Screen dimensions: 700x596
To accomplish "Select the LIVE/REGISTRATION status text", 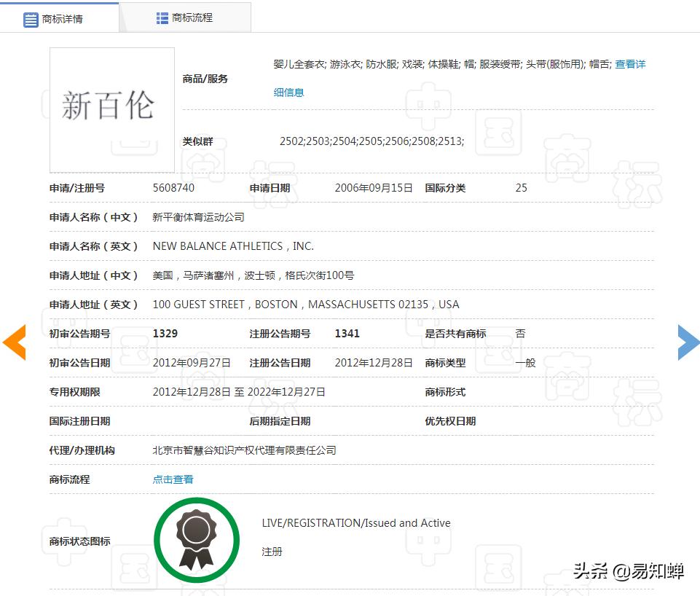I will (x=355, y=522).
